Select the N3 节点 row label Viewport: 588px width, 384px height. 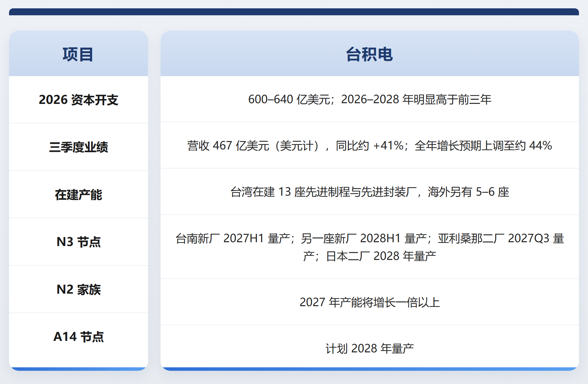tap(78, 242)
